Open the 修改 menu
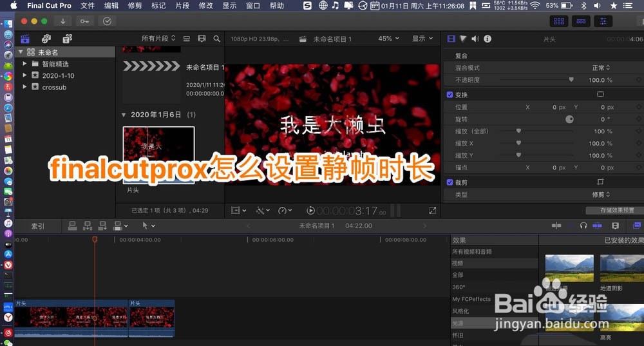Image resolution: width=644 pixels, height=346 pixels. pos(206,5)
